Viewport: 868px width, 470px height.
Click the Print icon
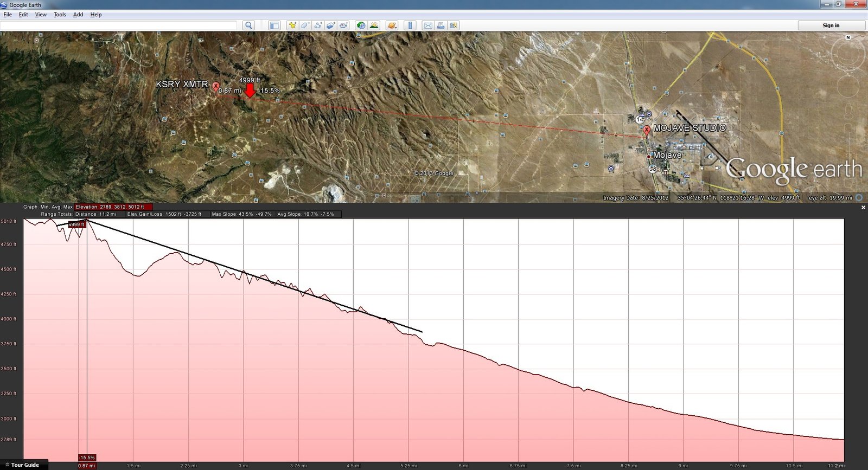441,25
